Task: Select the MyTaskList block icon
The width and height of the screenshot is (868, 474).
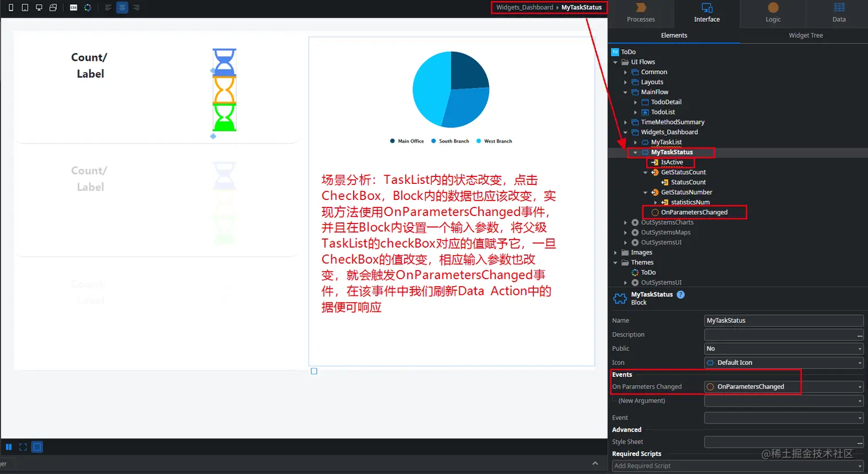Action: click(x=645, y=142)
